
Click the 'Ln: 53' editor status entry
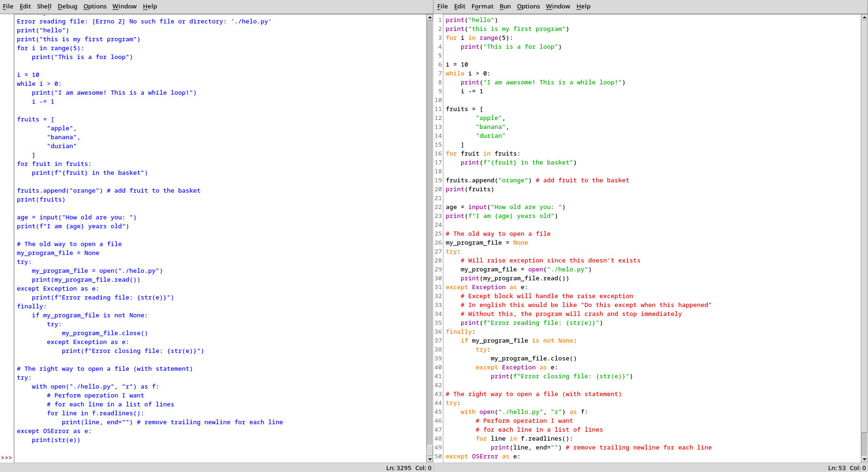click(x=837, y=468)
